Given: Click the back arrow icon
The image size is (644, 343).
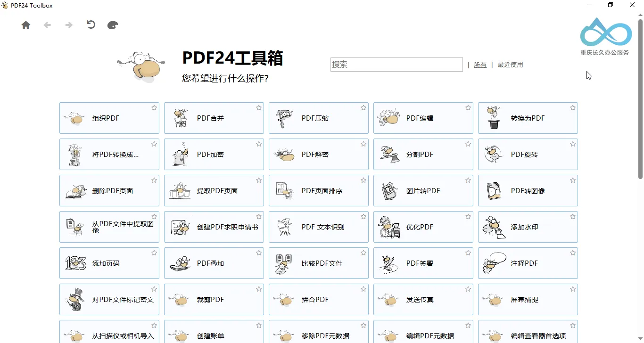Looking at the screenshot, I should click(47, 25).
